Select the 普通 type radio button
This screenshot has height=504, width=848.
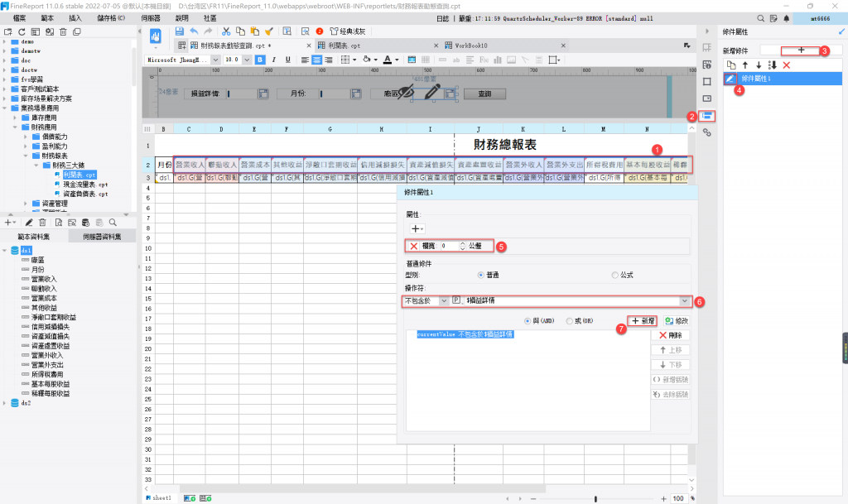click(x=480, y=275)
